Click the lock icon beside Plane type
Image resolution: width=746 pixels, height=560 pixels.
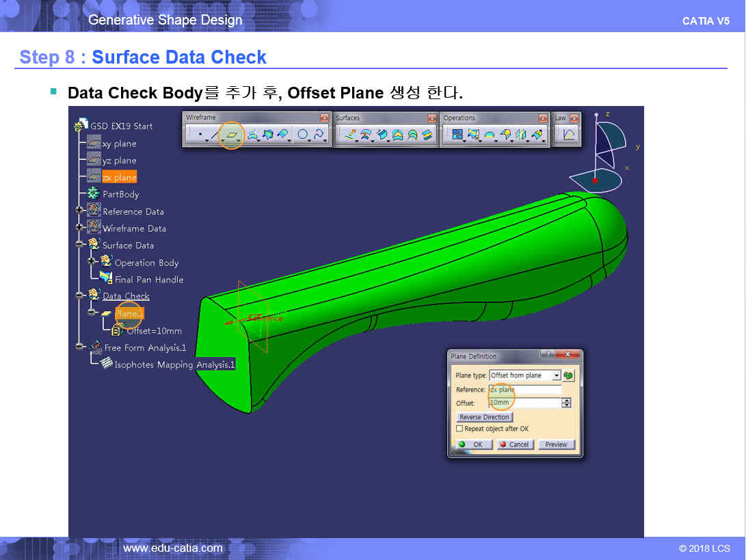[x=569, y=375]
